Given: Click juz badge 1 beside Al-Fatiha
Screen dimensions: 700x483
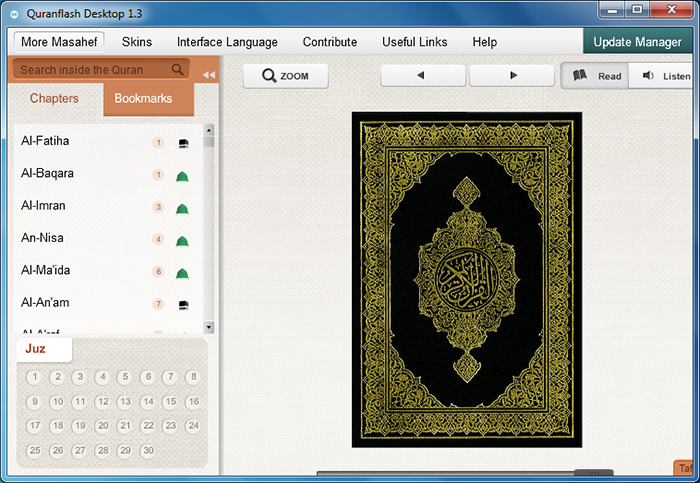Looking at the screenshot, I should (x=158, y=142).
